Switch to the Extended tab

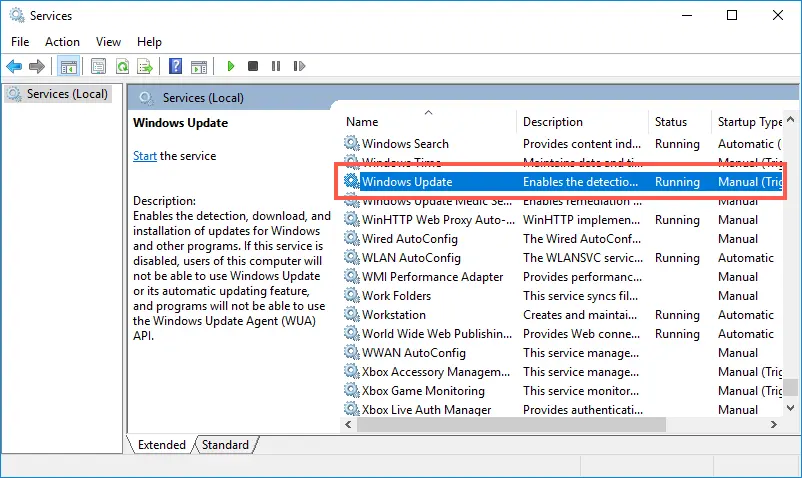[x=162, y=445]
